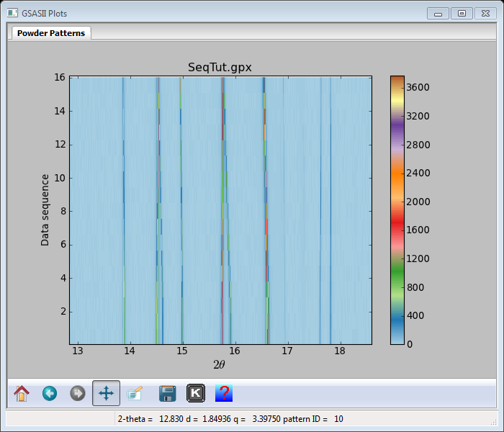Click the Data sequence axis label
Image resolution: width=504 pixels, height=432 pixels.
(x=45, y=210)
